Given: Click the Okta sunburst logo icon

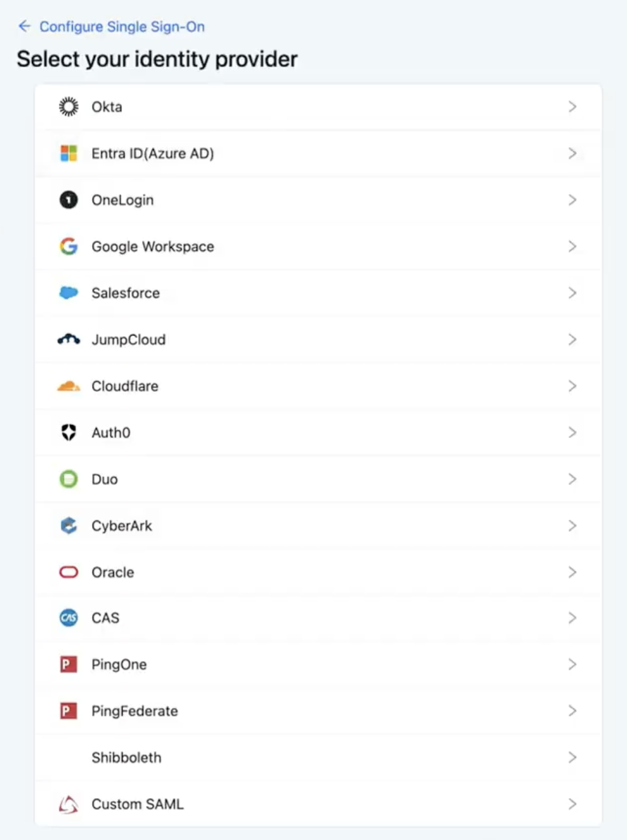Looking at the screenshot, I should tap(68, 107).
